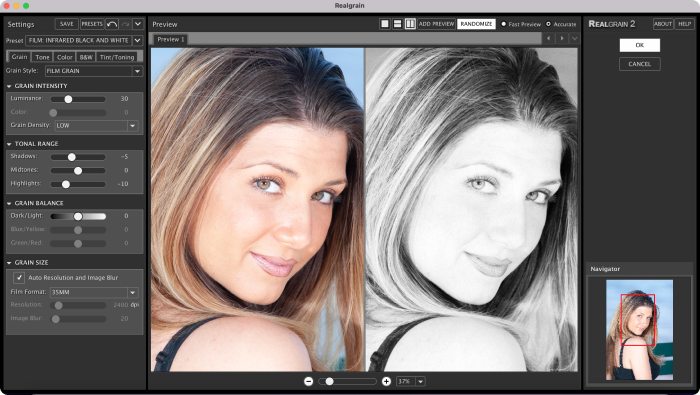Switch to the Grain tab
The height and width of the screenshot is (395, 700).
coord(19,57)
